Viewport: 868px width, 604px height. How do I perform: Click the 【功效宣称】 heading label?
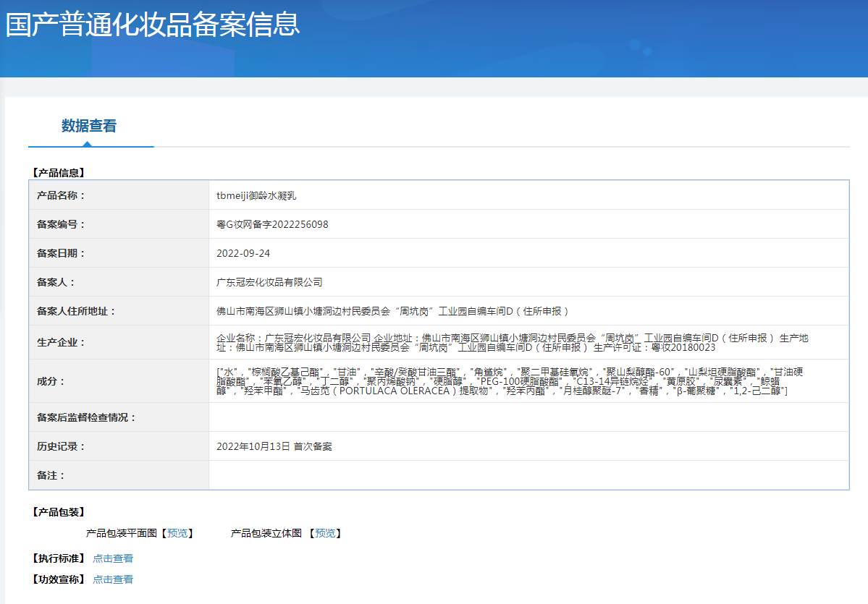(x=59, y=579)
